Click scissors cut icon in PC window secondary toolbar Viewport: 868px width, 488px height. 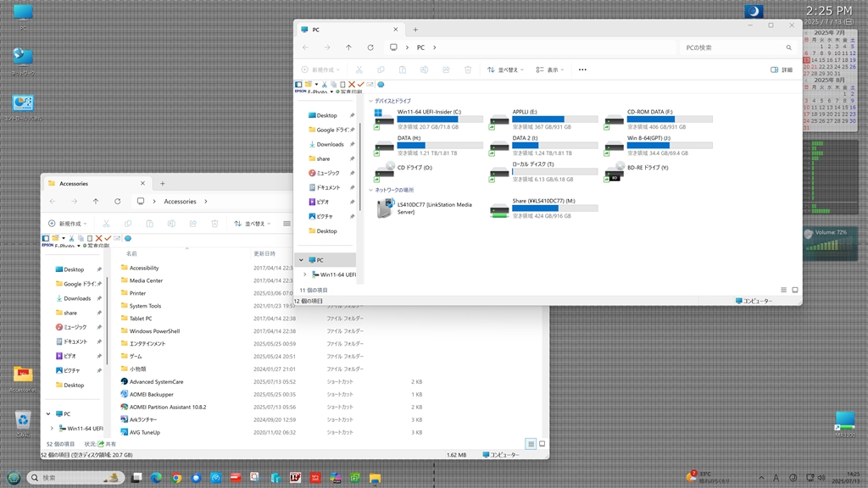(x=325, y=85)
